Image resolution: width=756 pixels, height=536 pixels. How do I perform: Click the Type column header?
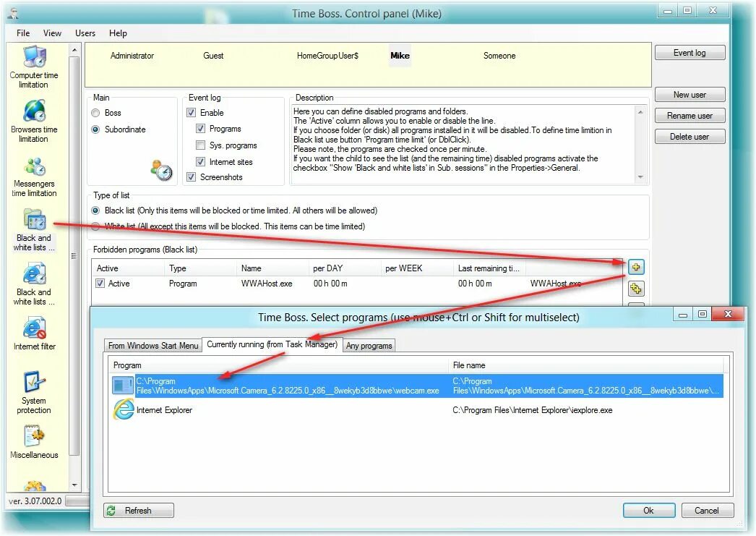coord(200,268)
